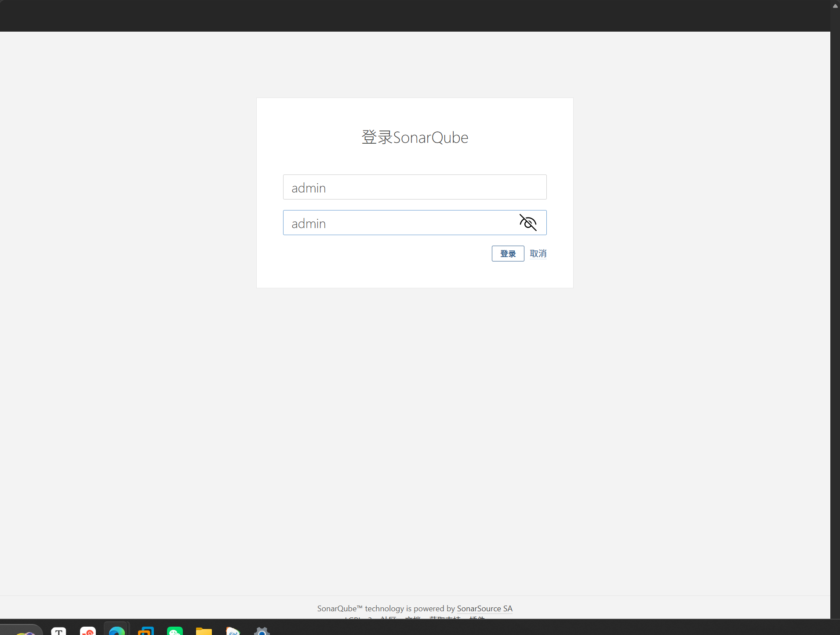Open the SonarSource SA link
Viewport: 840px width, 635px height.
click(x=484, y=608)
